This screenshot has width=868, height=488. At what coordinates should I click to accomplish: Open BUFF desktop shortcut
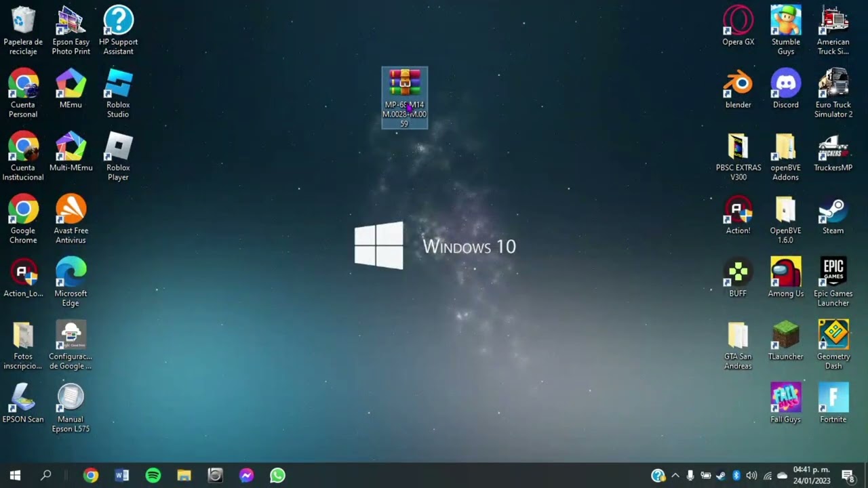pos(738,278)
